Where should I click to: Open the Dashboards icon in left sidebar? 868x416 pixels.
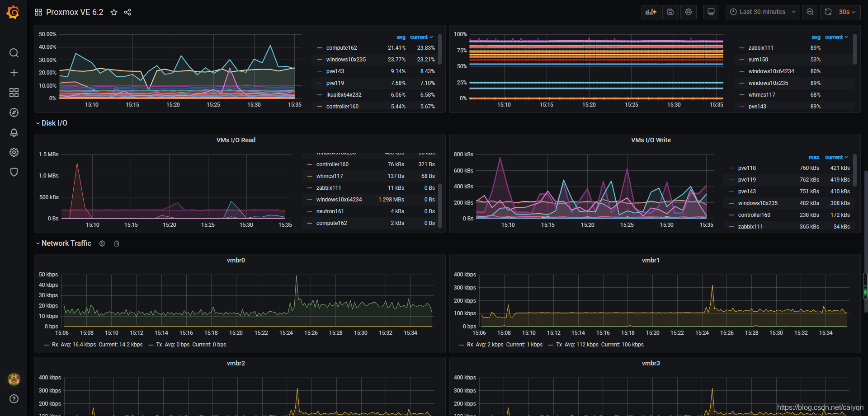(14, 93)
